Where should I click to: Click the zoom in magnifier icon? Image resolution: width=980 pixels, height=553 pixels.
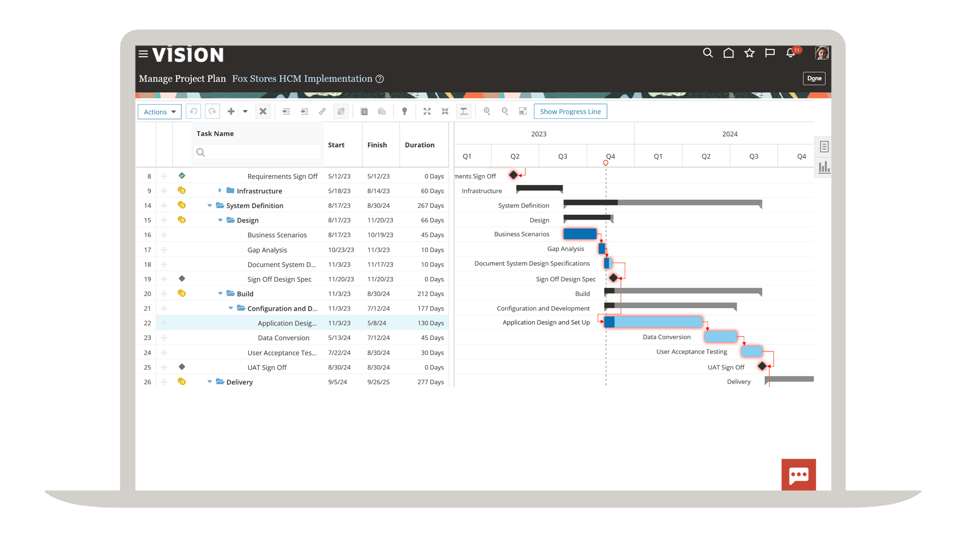(487, 111)
